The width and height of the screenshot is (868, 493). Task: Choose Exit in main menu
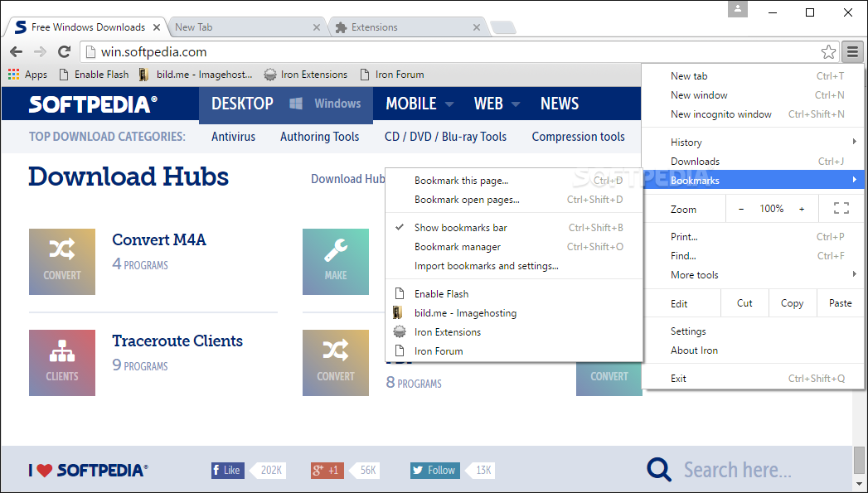tap(754, 379)
